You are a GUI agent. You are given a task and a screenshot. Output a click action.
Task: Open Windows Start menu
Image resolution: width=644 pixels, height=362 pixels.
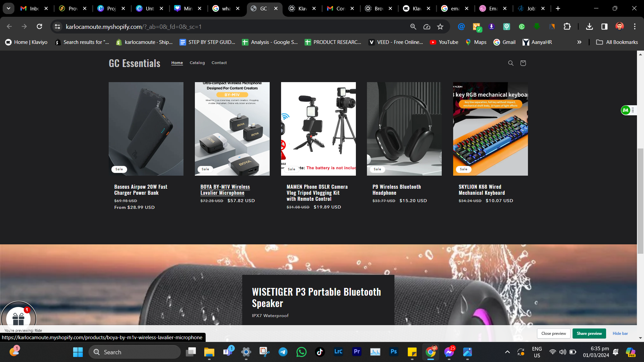click(x=78, y=352)
